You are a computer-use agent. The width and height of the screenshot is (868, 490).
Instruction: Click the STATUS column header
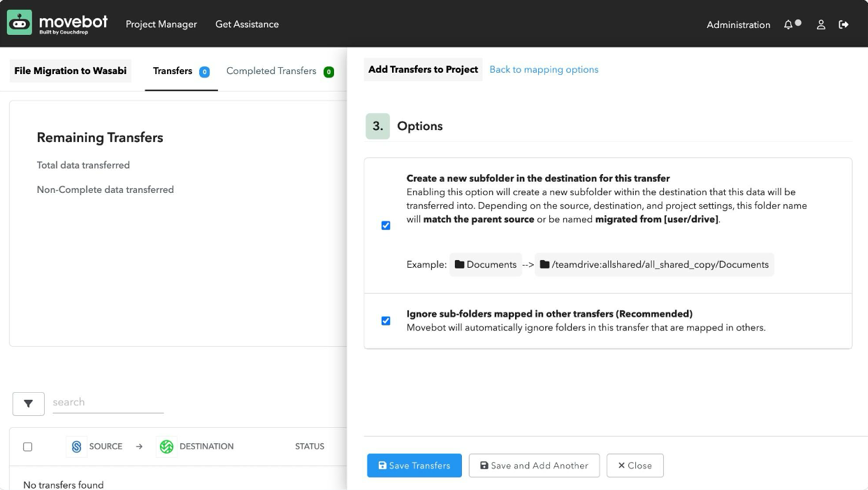tap(310, 447)
